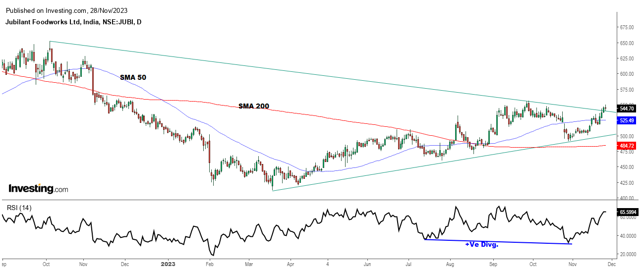Image resolution: width=644 pixels, height=272 pixels.
Task: Click the 400.00 price axis label
Action: (x=628, y=198)
